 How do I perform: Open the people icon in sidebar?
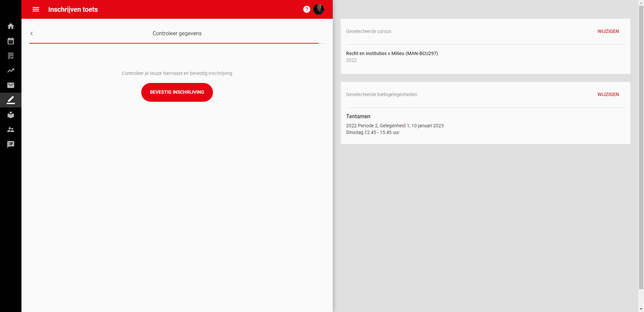point(11,130)
